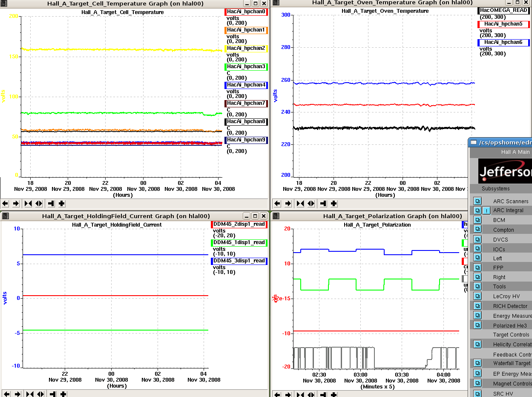This screenshot has height=397, width=532.
Task: Click the Jefferson Lab logo image
Action: tap(505, 171)
